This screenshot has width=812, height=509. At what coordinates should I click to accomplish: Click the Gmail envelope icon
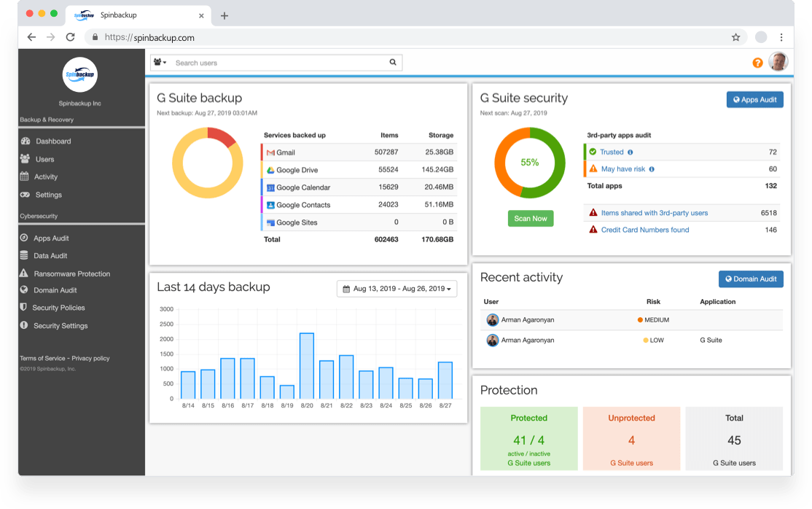pyautogui.click(x=270, y=153)
